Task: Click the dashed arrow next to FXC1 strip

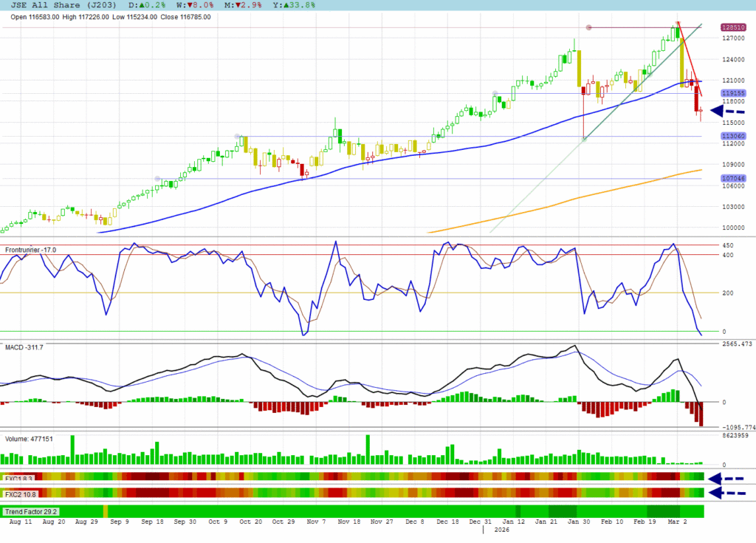Action: (725, 478)
